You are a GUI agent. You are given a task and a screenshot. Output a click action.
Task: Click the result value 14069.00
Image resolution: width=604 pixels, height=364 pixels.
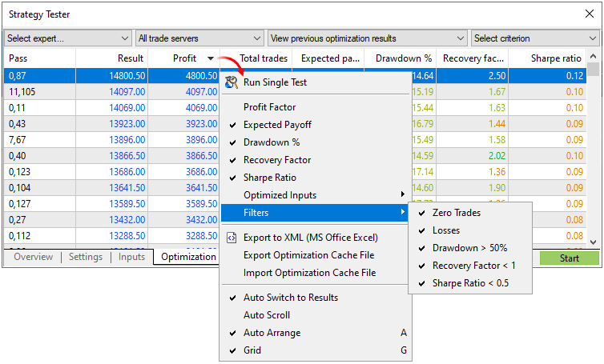[x=127, y=108]
